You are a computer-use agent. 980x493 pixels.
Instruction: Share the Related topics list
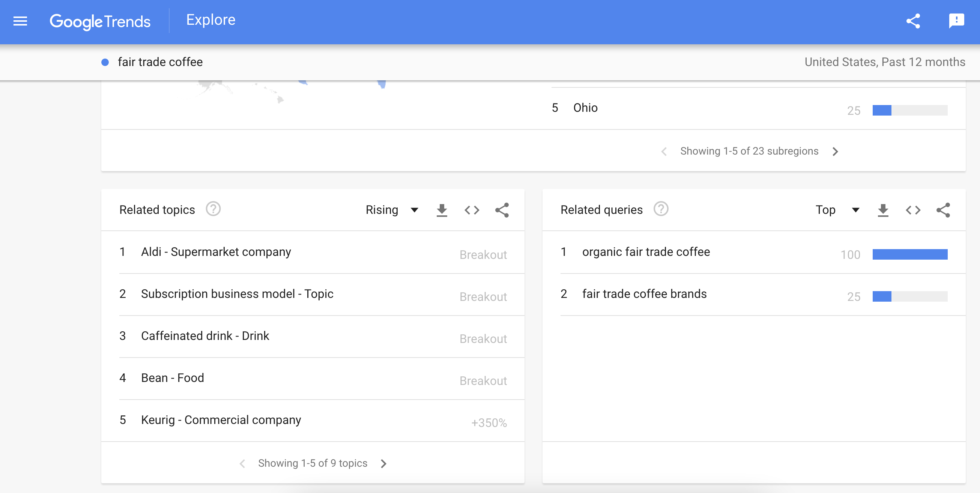[502, 210]
